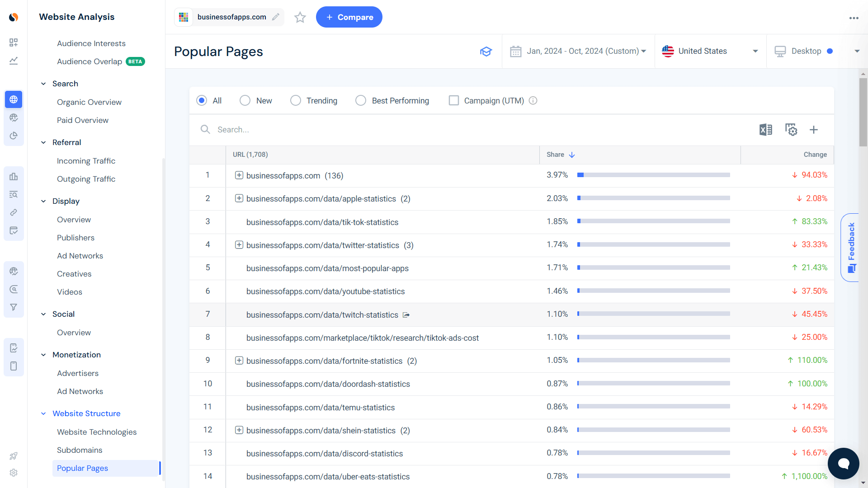
Task: Select the Excel export icon
Action: (x=765, y=130)
